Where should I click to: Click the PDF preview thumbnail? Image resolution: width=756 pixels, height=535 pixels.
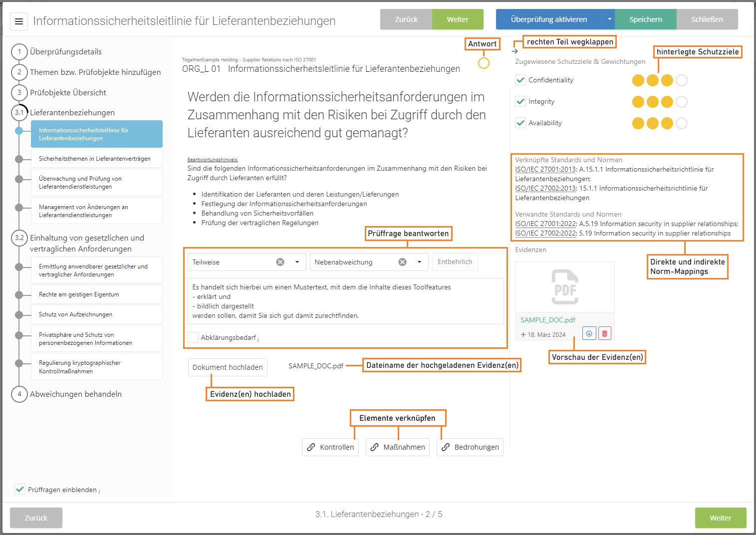tap(564, 287)
